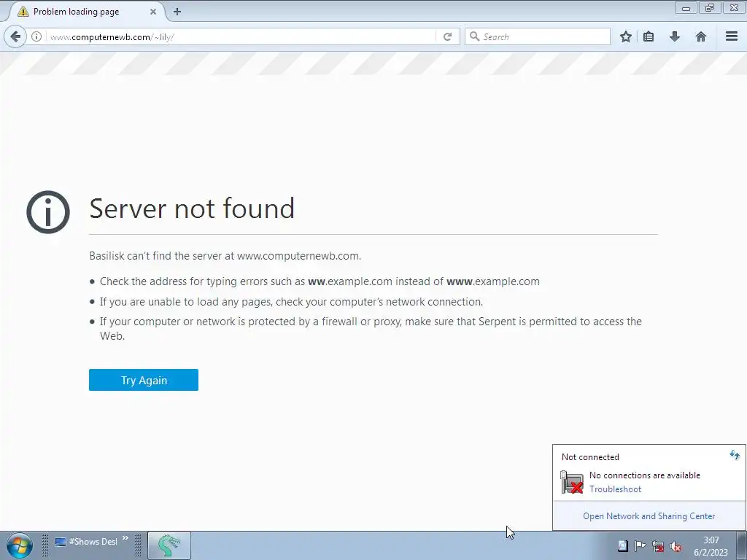This screenshot has height=560, width=747.
Task: Click the network disconnected tray icon
Action: click(658, 546)
